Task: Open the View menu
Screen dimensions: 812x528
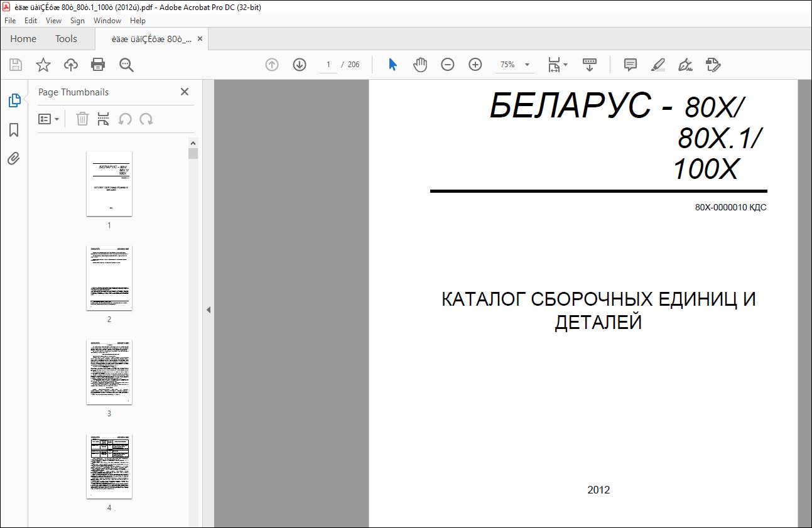Action: (53, 21)
